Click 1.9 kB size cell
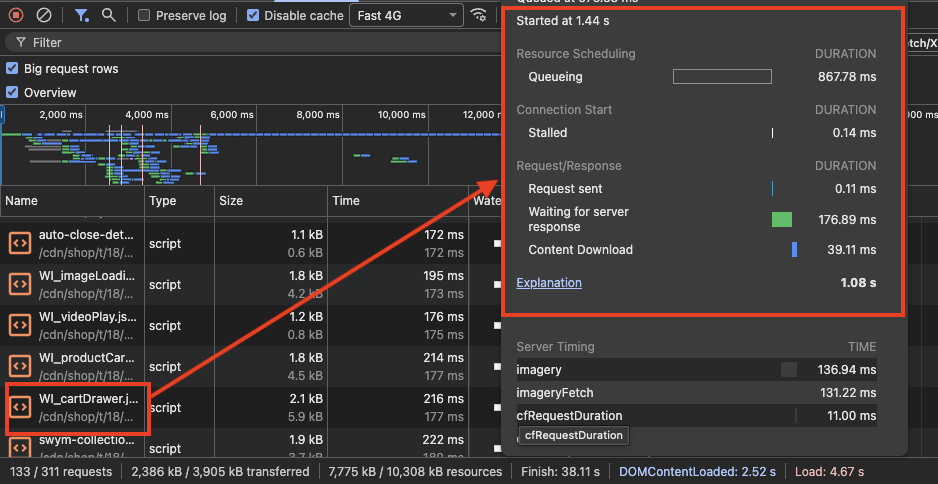938x484 pixels. pos(305,440)
